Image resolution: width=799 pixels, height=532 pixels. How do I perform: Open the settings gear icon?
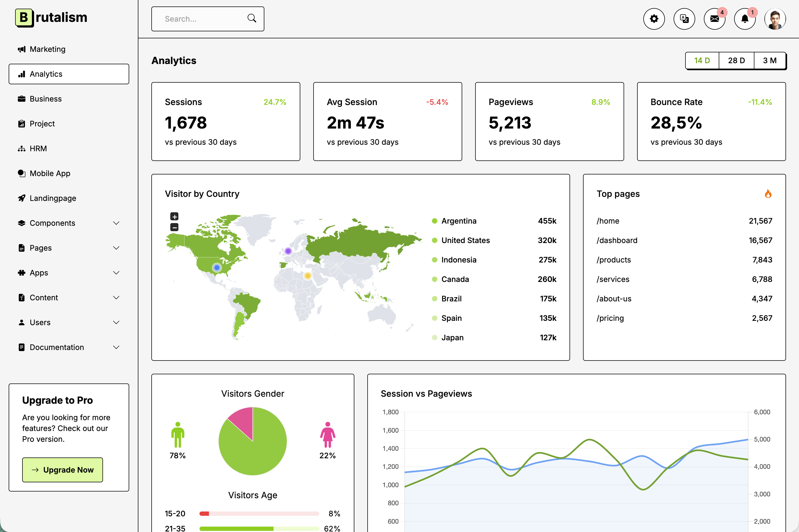654,19
